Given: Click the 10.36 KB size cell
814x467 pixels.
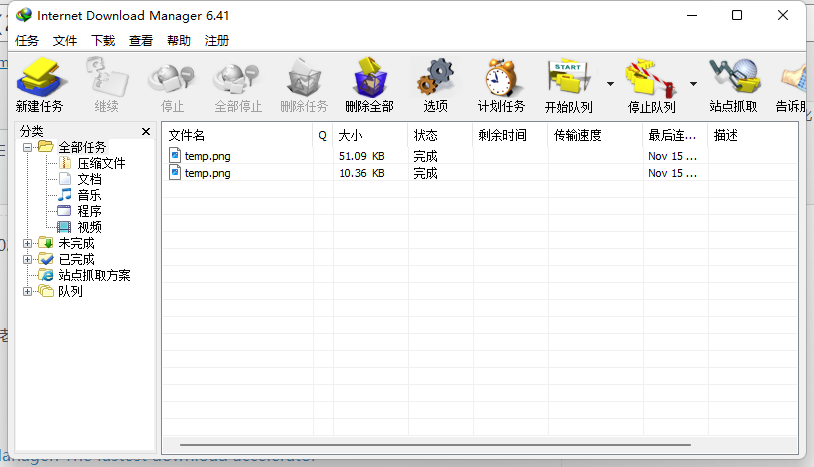Looking at the screenshot, I should pyautogui.click(x=362, y=173).
